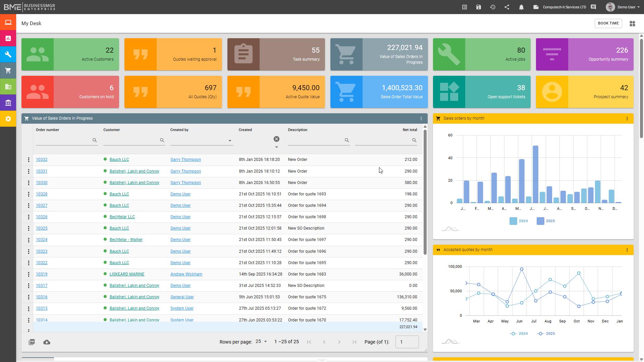Open order number 10319 link
Screen dimensions: 644x362
tap(42, 274)
